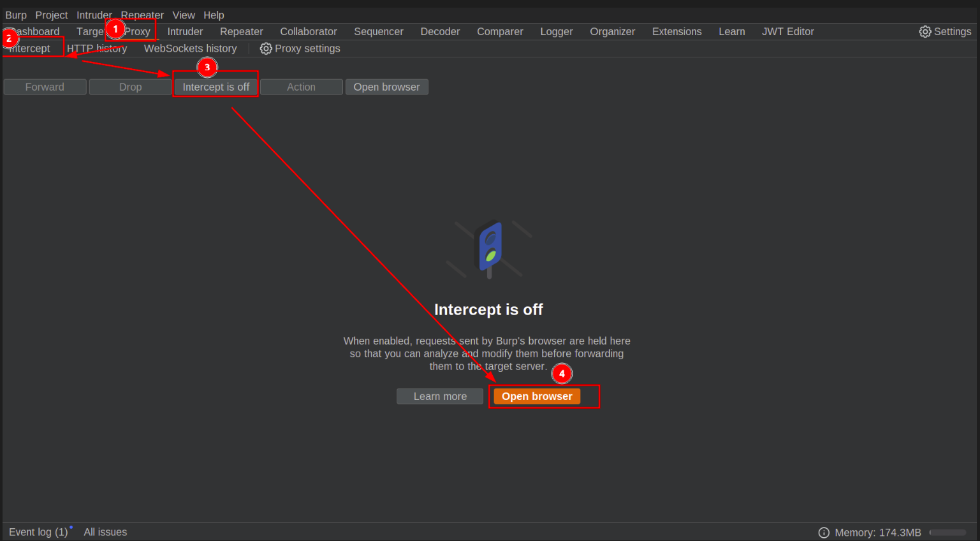The height and width of the screenshot is (541, 980).
Task: Click the 'When enabled, requests sent' description text
Action: coord(487,353)
